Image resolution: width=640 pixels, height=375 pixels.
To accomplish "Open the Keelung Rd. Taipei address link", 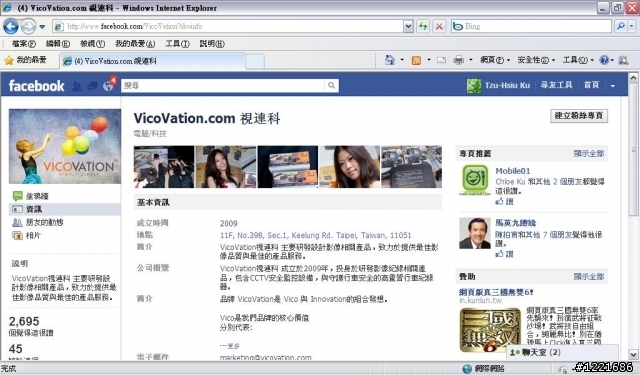I will pos(315,235).
